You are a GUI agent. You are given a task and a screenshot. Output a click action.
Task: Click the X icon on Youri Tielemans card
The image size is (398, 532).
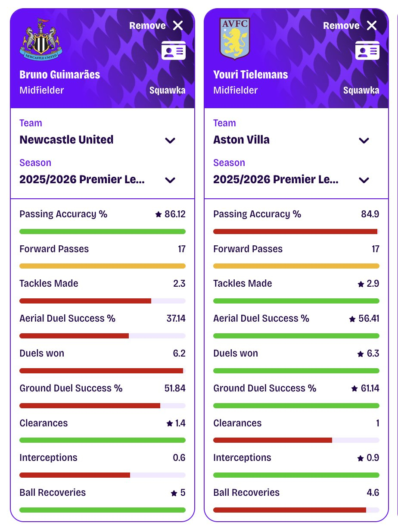(372, 25)
